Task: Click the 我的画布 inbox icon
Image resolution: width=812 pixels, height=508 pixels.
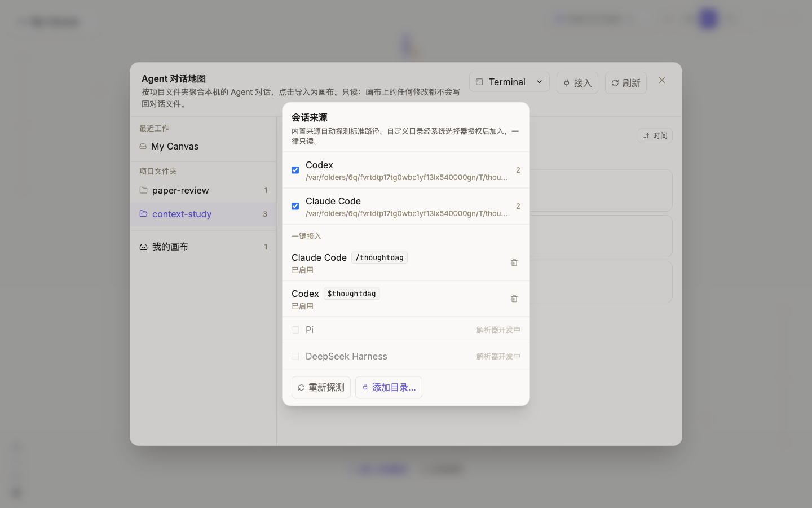Action: (143, 247)
